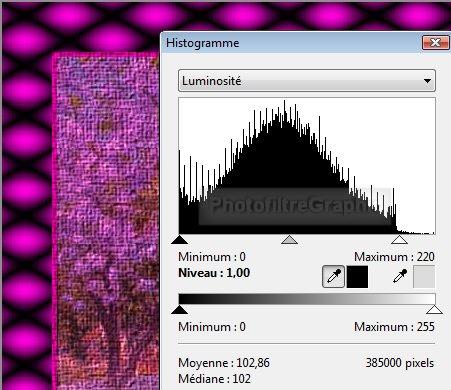Screen dimensions: 451x390
Task: Click the white output triangle under gradient bar
Action: 434,310
